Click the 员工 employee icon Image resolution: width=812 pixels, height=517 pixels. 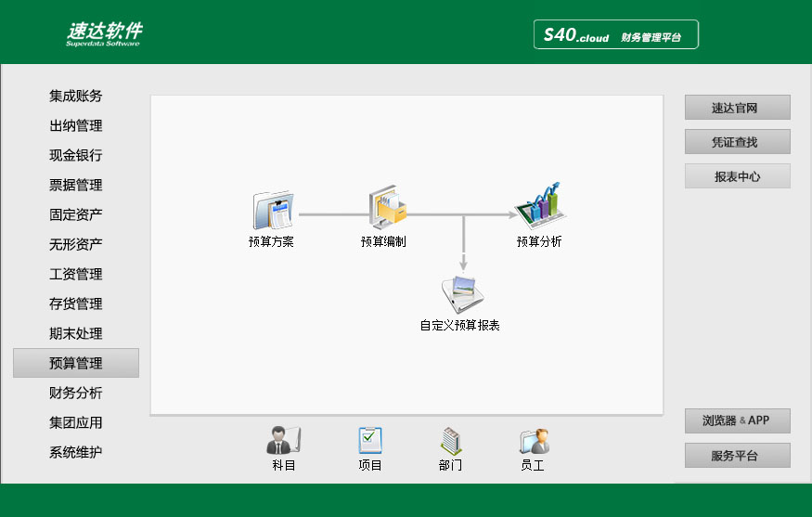(x=534, y=442)
